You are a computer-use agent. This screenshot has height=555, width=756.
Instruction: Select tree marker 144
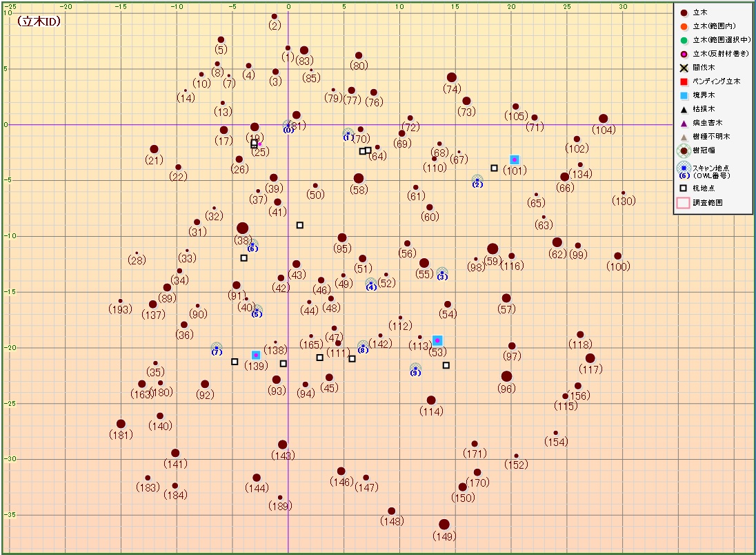coord(257,478)
